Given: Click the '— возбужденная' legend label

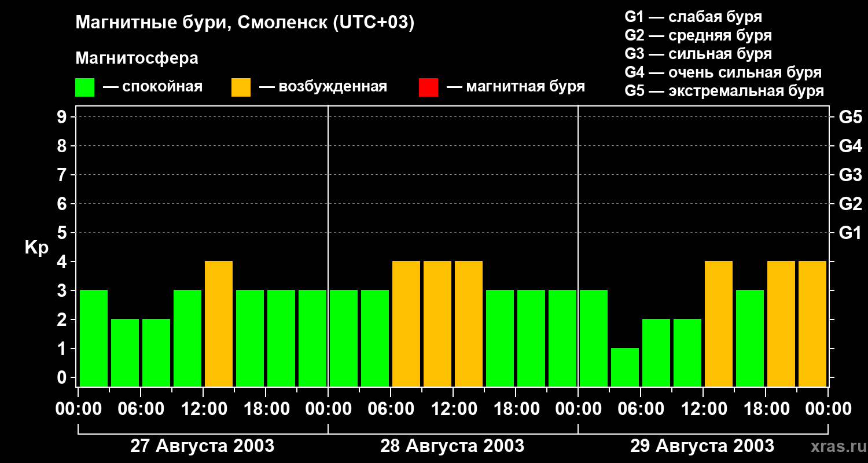Looking at the screenshot, I should (x=323, y=87).
